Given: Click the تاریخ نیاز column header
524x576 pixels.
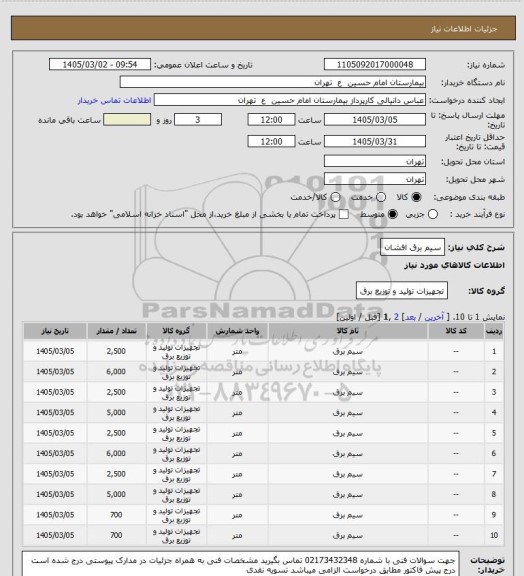Looking at the screenshot, I should coord(55,331).
